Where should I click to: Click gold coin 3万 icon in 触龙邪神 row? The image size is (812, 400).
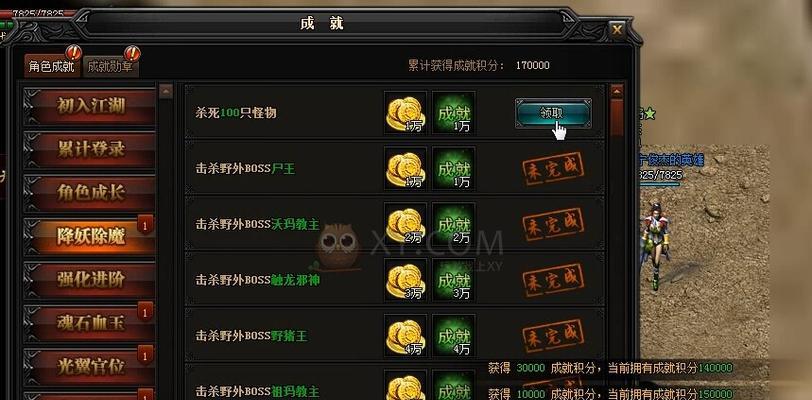(405, 280)
